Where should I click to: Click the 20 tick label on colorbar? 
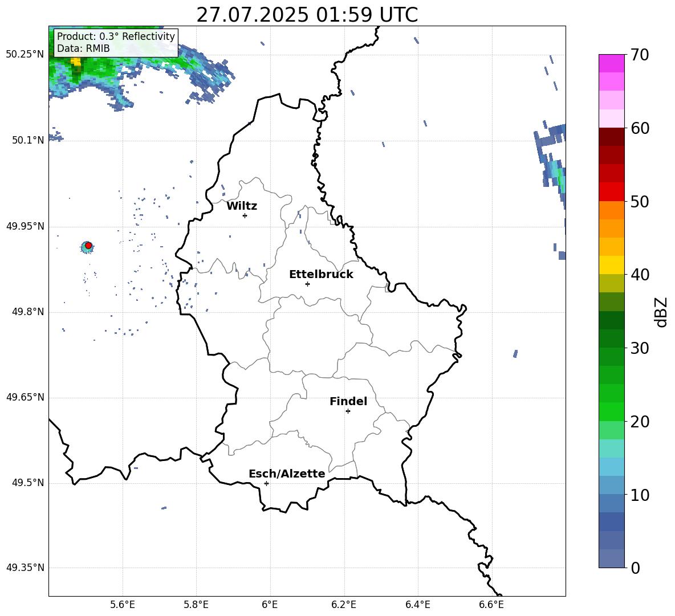click(640, 422)
